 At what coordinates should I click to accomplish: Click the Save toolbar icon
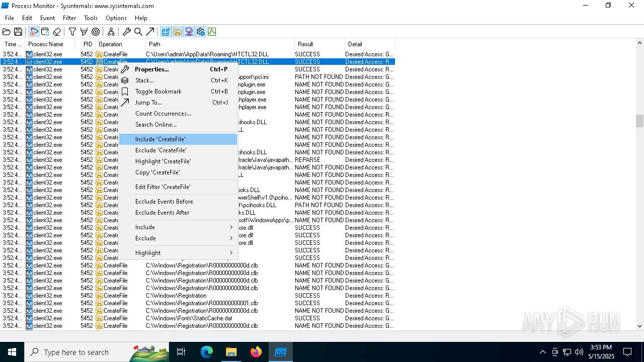[18, 32]
